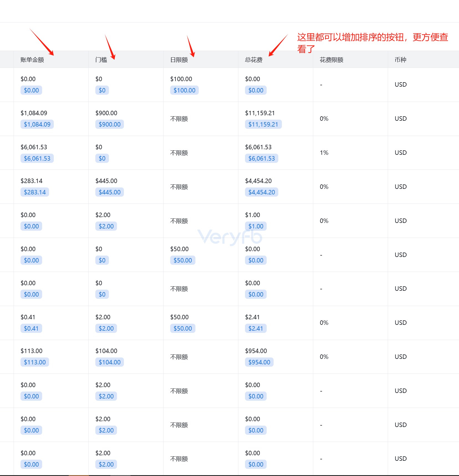Click the blue $6,061.53 badge under 总花费
This screenshot has width=459, height=476.
262,158
